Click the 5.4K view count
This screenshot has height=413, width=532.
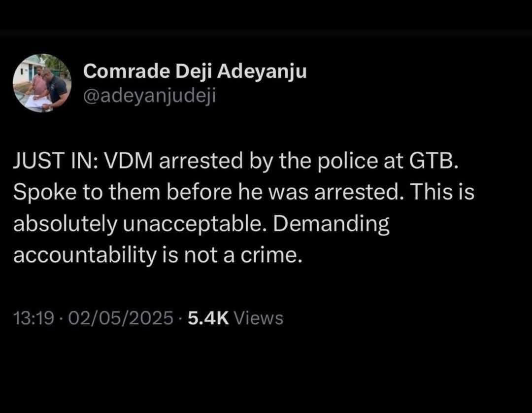[209, 318]
